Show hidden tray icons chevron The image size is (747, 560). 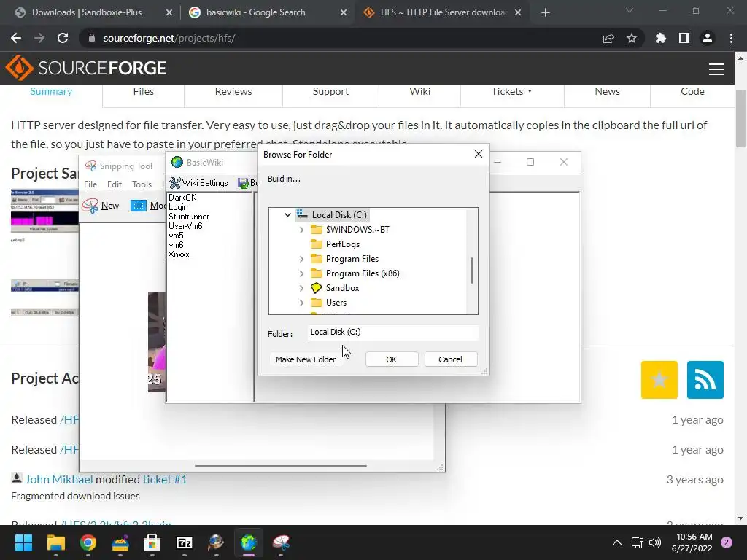click(617, 542)
